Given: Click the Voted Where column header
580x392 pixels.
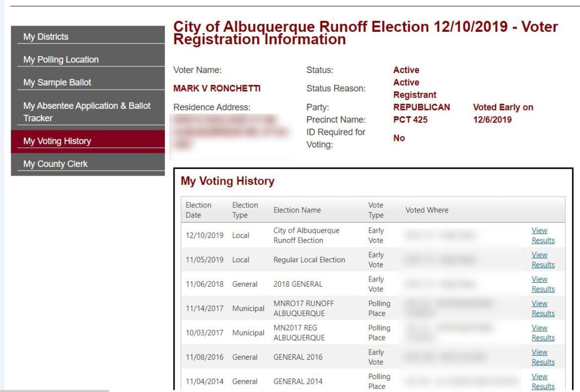Looking at the screenshot, I should coord(427,210).
